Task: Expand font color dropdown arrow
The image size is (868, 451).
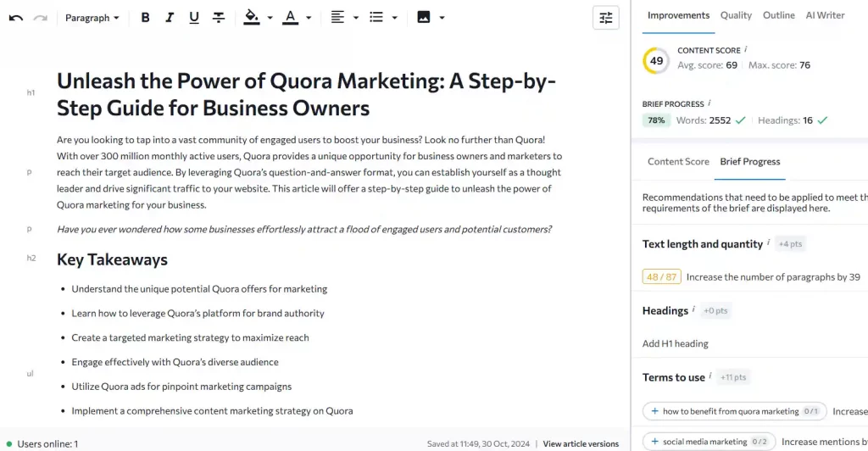Action: 309,18
